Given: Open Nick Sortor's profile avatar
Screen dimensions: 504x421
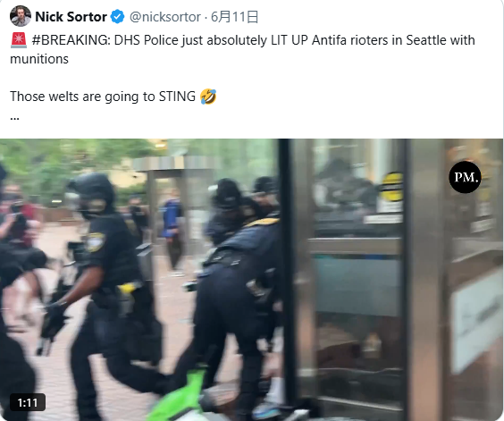Looking at the screenshot, I should coord(21,16).
